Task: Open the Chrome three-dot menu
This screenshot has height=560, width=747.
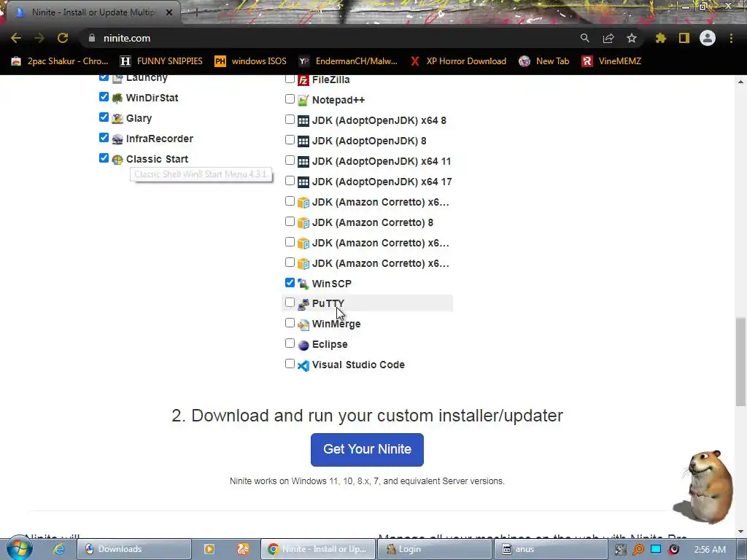Action: 731,38
